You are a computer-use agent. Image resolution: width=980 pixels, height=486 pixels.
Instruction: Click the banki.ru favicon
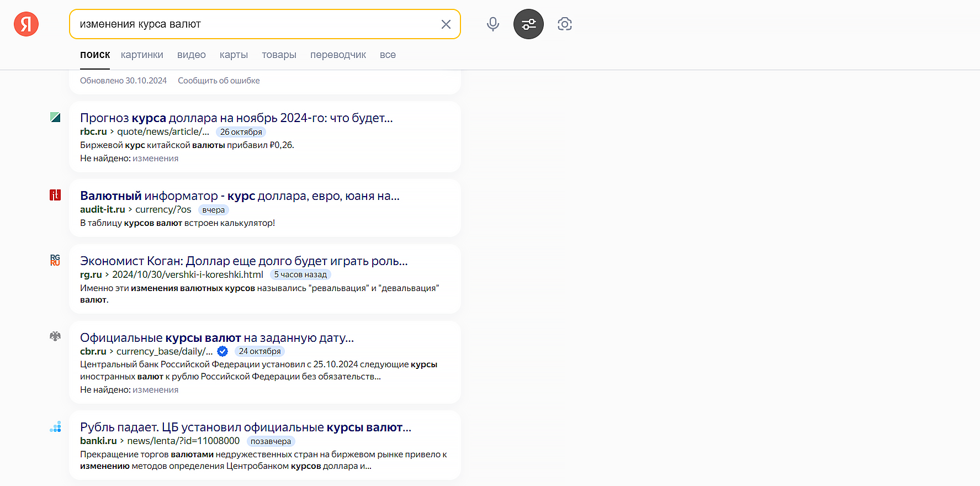coord(55,426)
